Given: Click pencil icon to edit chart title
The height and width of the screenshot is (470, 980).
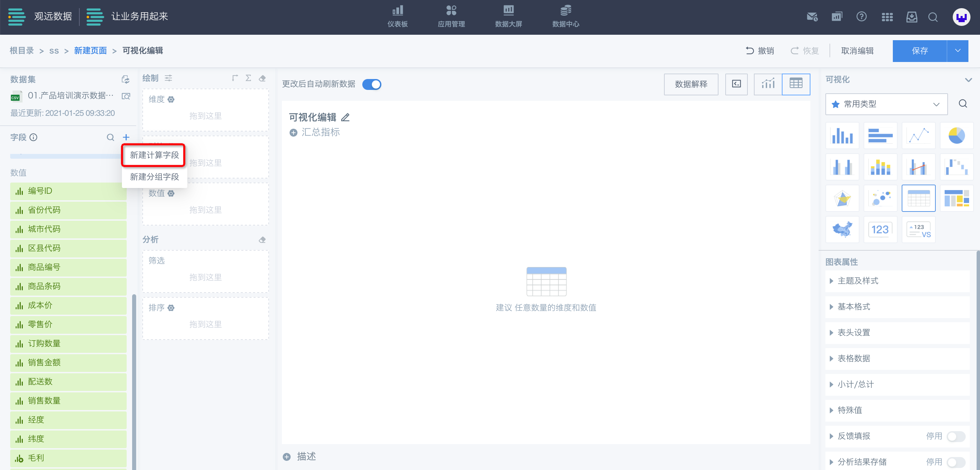Looking at the screenshot, I should point(345,117).
